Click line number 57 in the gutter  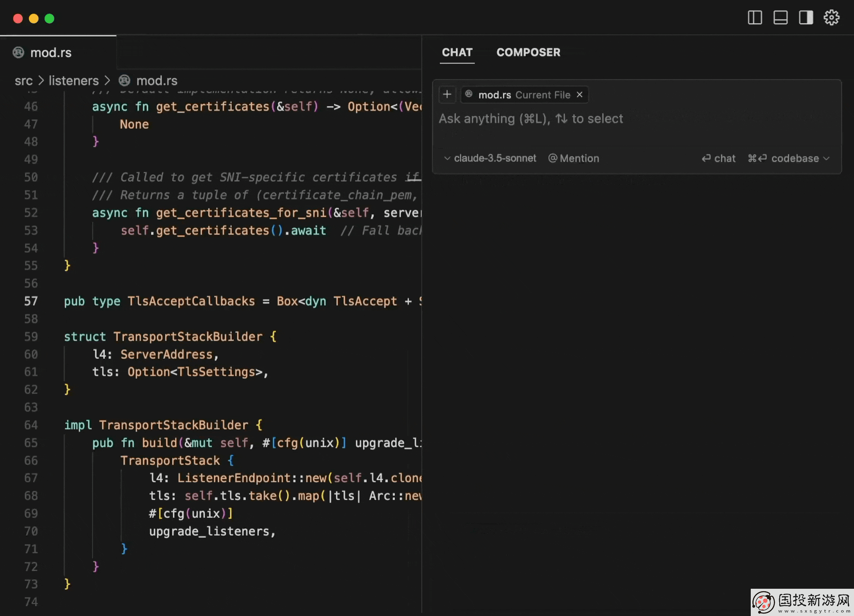31,301
